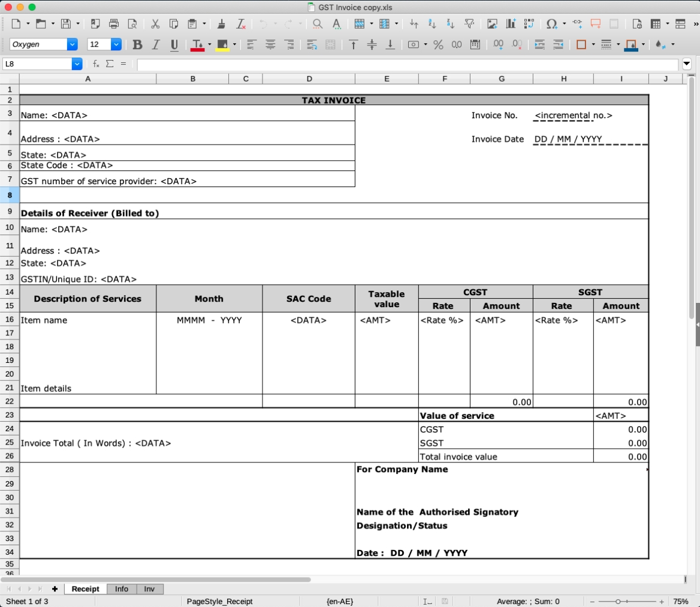Toggle center horizontally alignment
Screen dimensions: 700x607
coord(270,44)
